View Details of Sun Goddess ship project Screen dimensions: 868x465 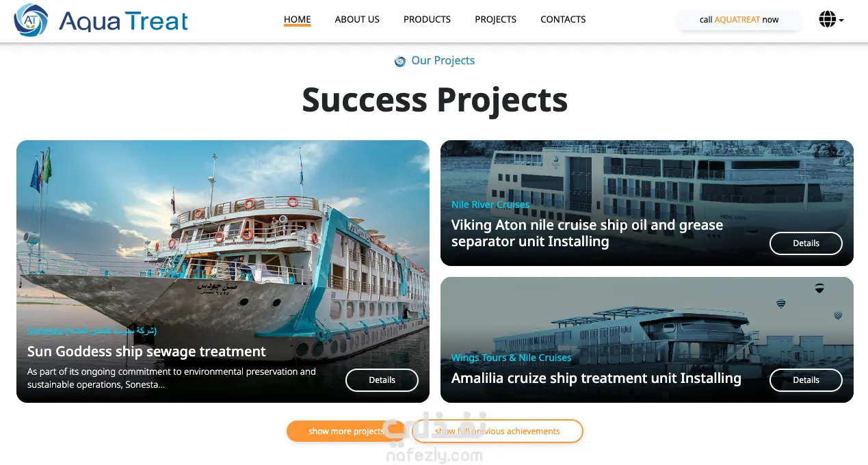point(382,380)
